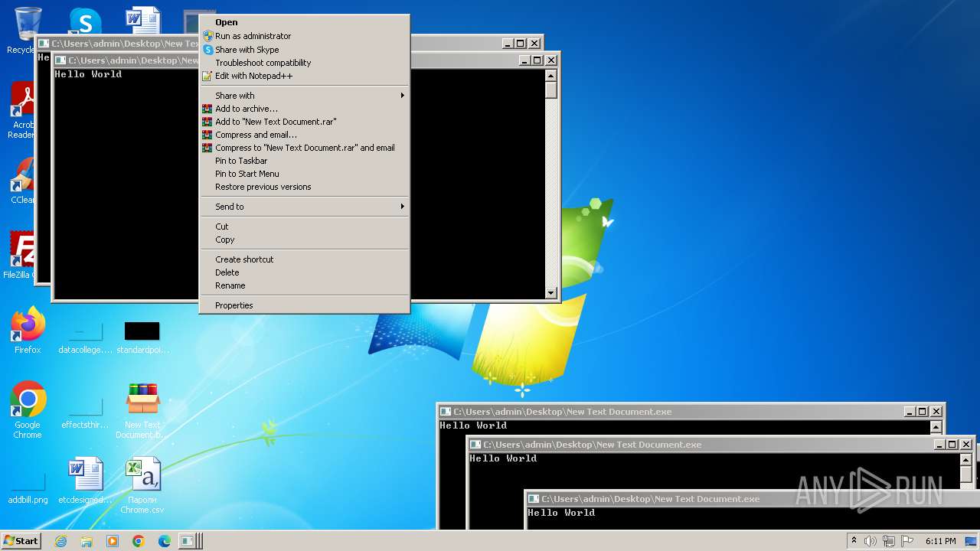Launch Chrome from the taskbar

pos(139,541)
